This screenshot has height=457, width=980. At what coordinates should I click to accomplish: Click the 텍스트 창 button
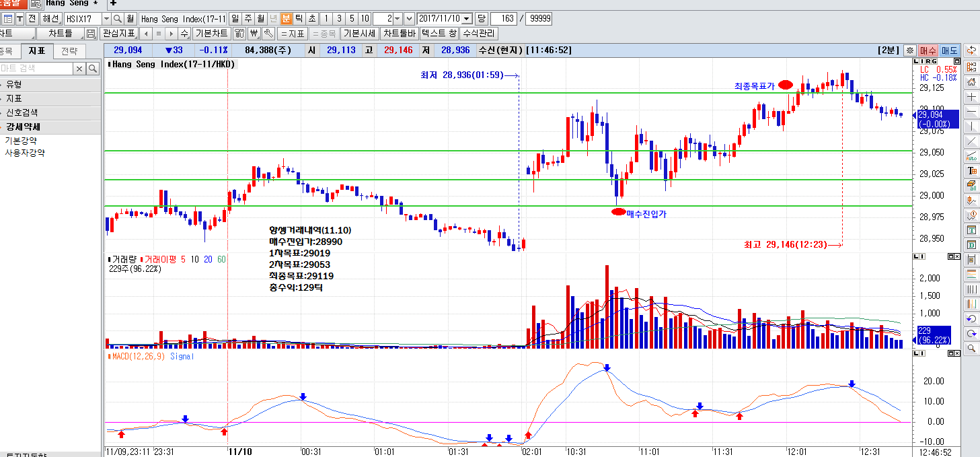coord(439,33)
